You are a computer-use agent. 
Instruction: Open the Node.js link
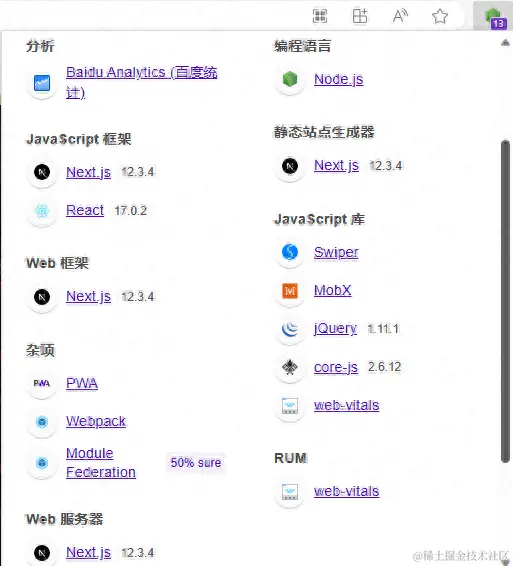click(339, 79)
